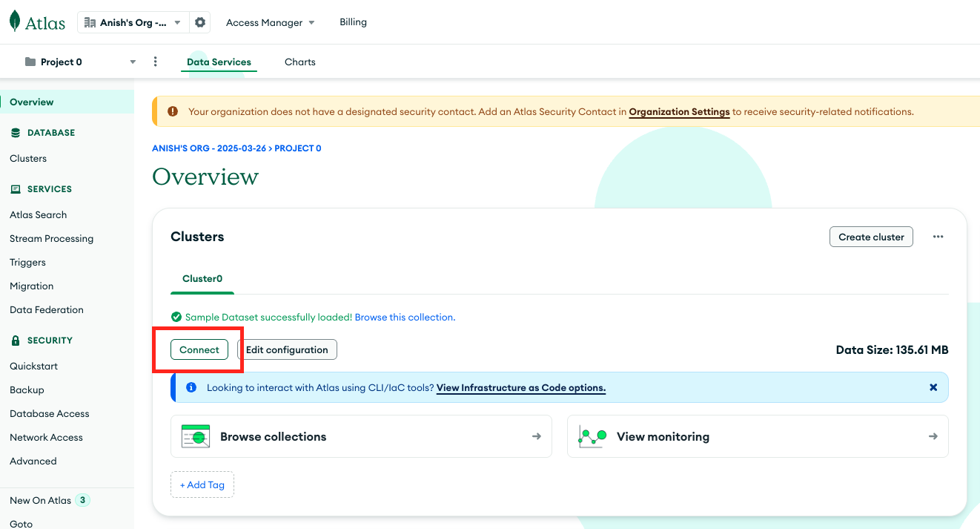Open organization settings via gear icon
980x529 pixels.
click(199, 22)
